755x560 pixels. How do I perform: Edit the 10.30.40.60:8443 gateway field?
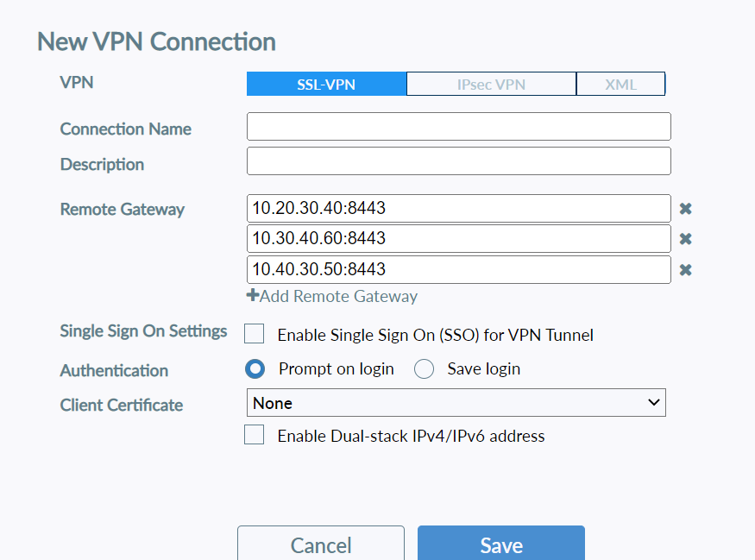click(x=458, y=239)
